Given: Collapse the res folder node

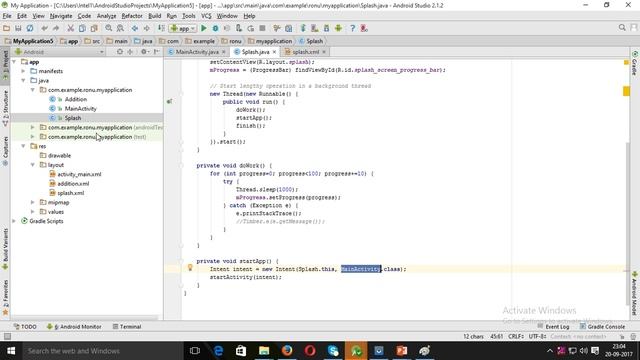Looking at the screenshot, I should click(24, 146).
